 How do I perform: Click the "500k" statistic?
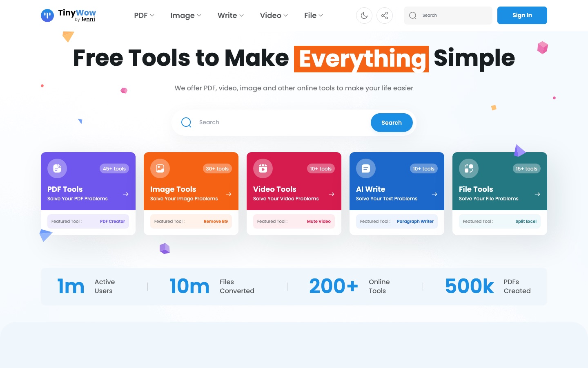click(470, 286)
